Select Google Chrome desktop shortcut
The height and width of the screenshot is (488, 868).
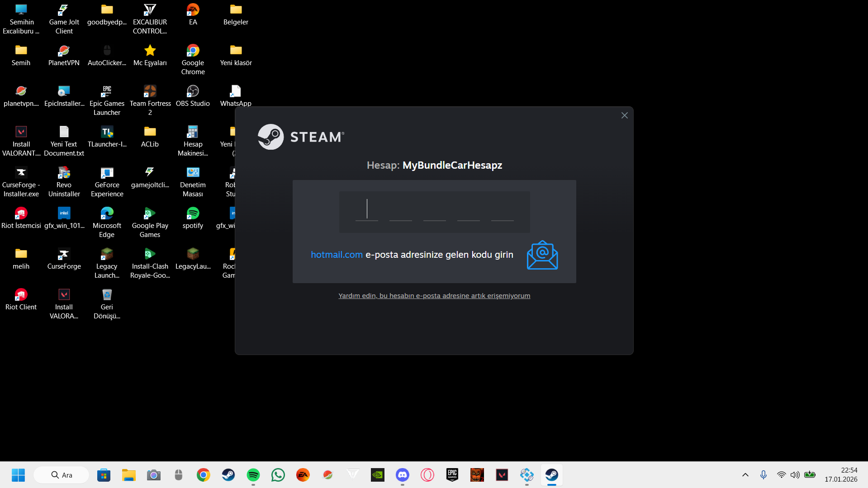point(193,59)
